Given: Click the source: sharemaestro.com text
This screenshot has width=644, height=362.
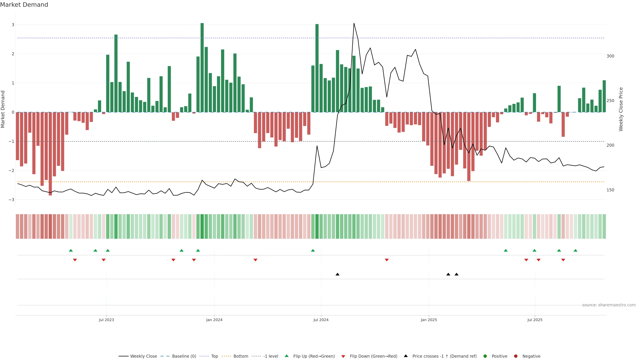Looking at the screenshot, I should point(609,305).
